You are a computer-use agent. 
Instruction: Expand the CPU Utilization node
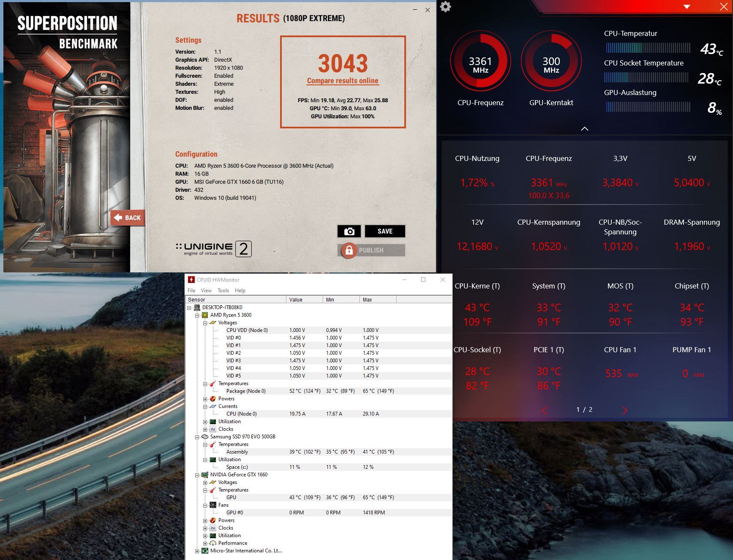pyautogui.click(x=205, y=421)
